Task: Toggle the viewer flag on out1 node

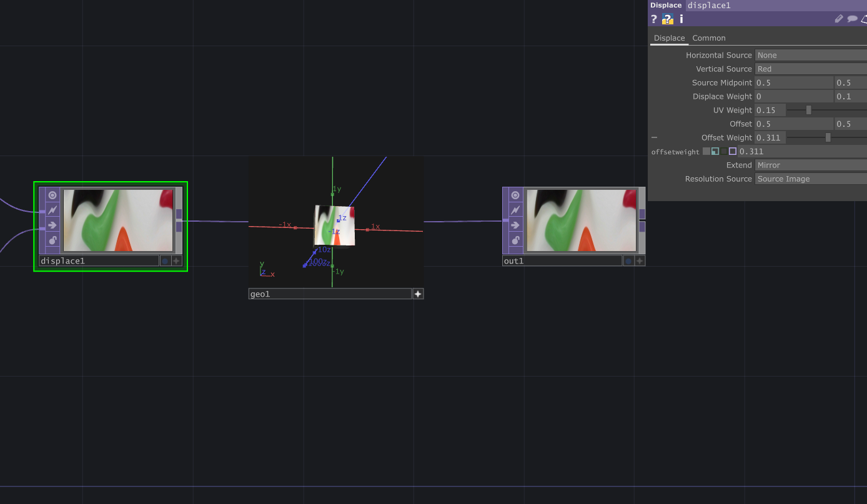Action: [515, 195]
